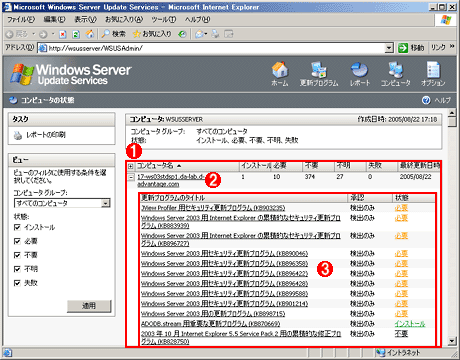Click IE Print toolbar icon
460x360 pixels.
(216, 34)
